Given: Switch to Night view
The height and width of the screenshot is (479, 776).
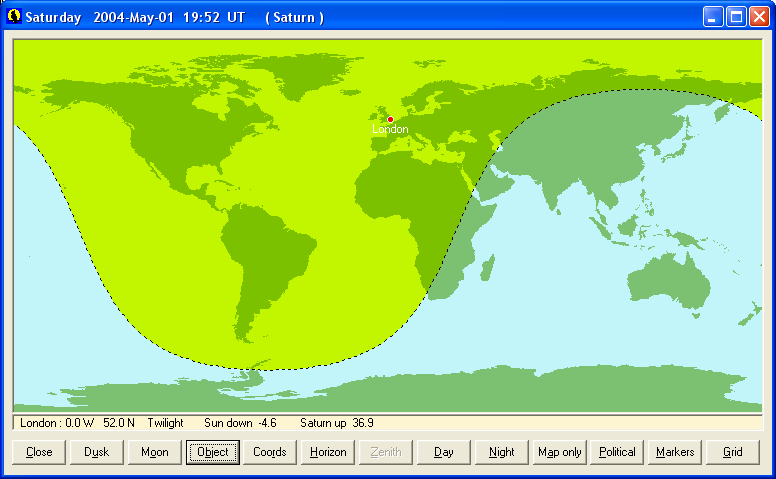Looking at the screenshot, I should pyautogui.click(x=502, y=452).
